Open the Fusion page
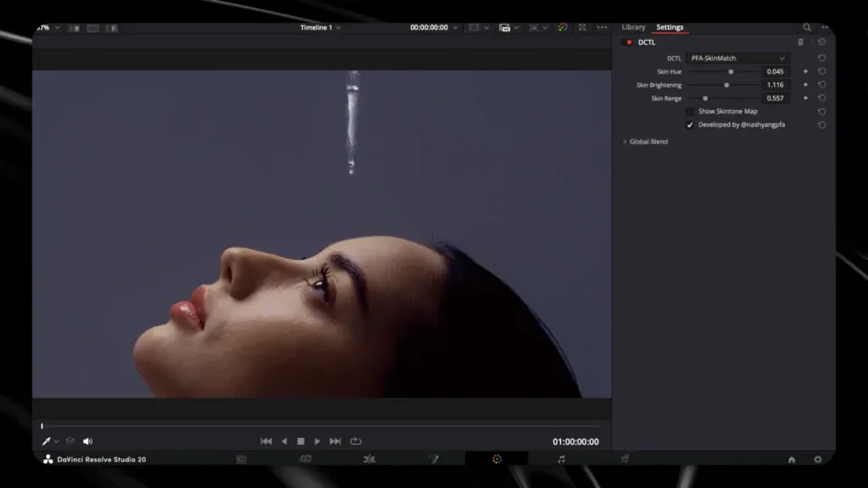Screen dimensions: 868x488 point(433,459)
